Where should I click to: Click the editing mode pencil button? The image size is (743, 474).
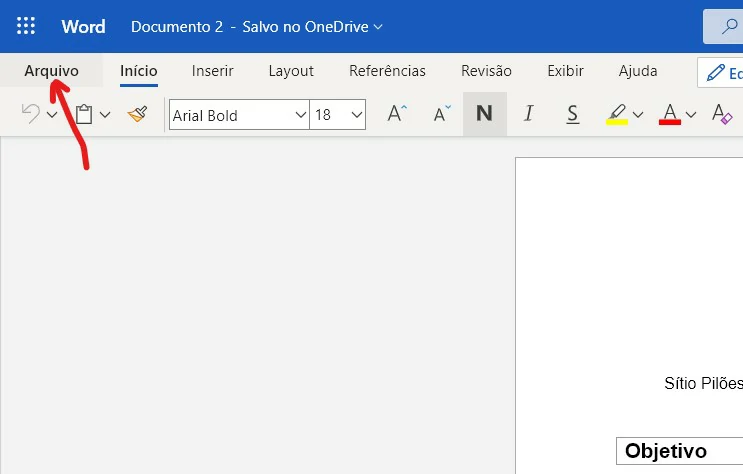pyautogui.click(x=720, y=73)
